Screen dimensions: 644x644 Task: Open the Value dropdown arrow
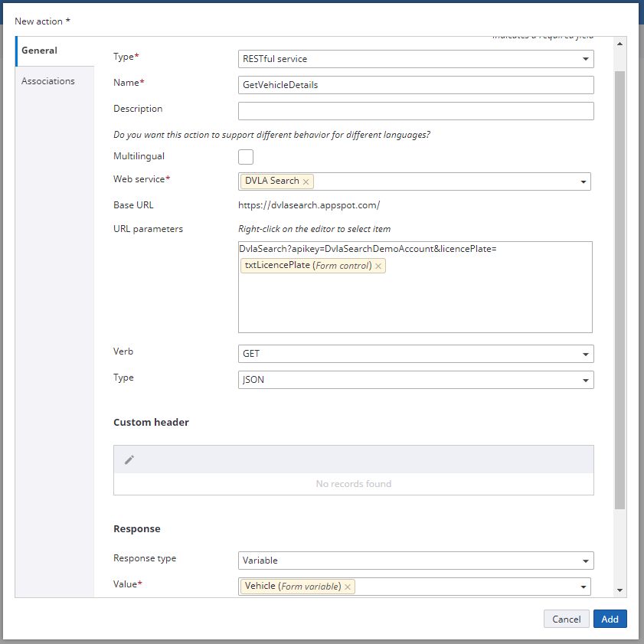[x=584, y=587]
